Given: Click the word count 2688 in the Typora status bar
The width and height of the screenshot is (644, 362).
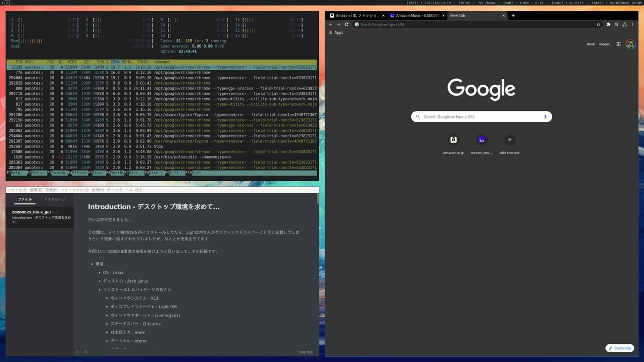Looking at the screenshot, I should click(305, 352).
